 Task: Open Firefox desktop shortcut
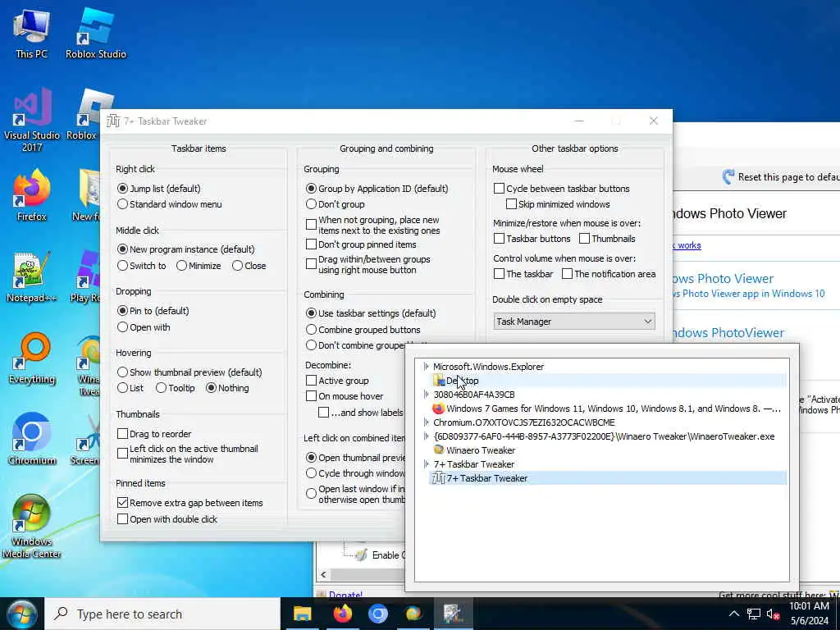32,195
